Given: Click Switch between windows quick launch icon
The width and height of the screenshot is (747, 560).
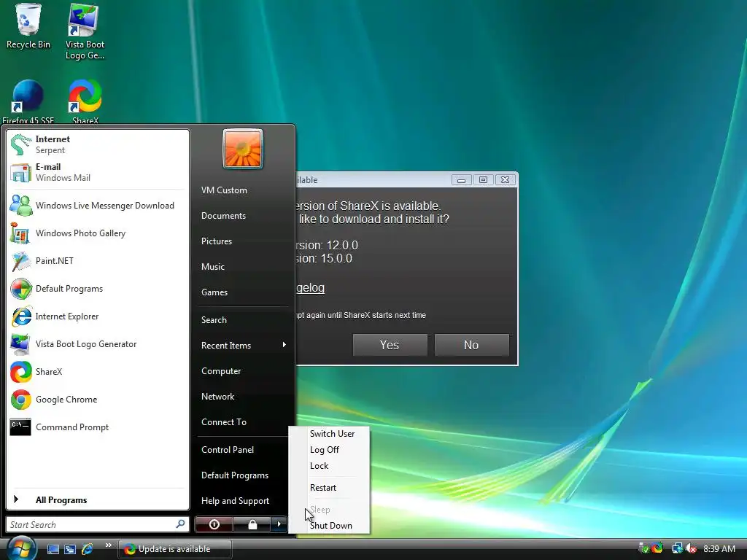Looking at the screenshot, I should [70, 549].
